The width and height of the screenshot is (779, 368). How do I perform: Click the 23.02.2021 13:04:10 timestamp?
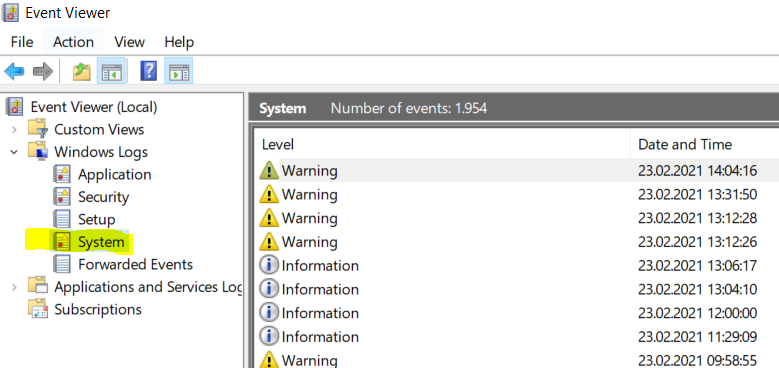tap(698, 290)
